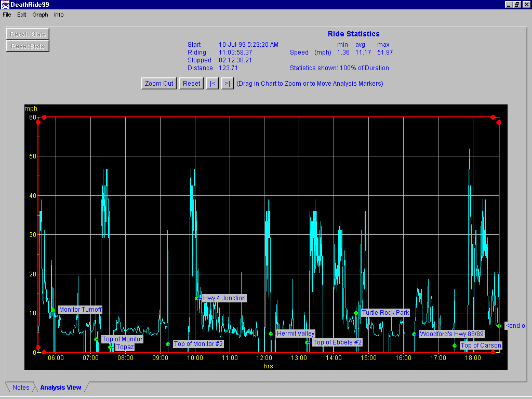
Task: Open the Info menu
Action: 59,15
